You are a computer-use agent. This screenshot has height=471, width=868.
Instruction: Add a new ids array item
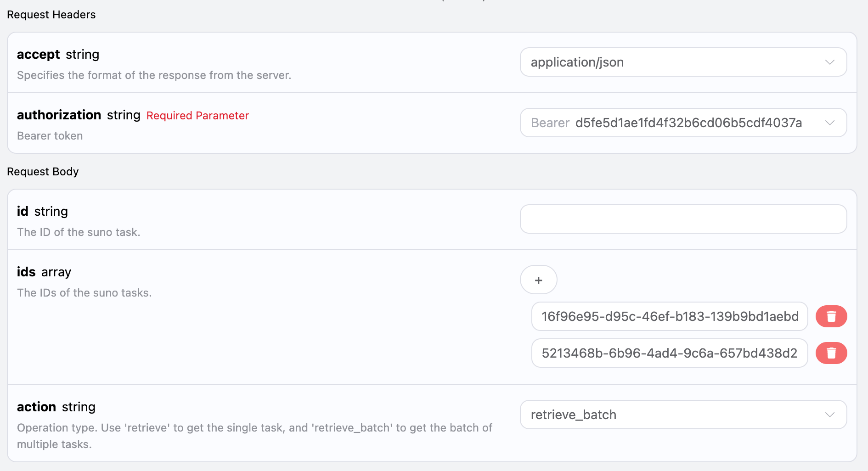click(538, 280)
